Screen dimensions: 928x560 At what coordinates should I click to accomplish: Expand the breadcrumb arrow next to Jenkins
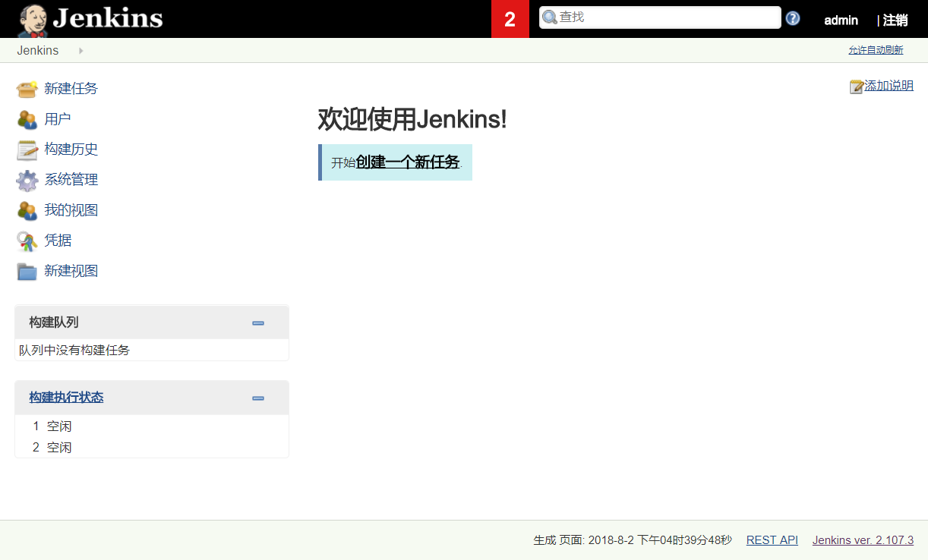pos(80,51)
